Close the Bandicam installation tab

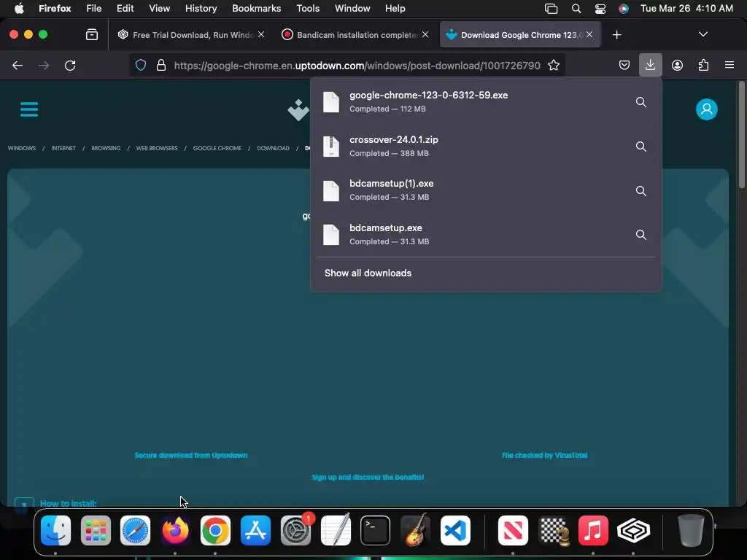coord(425,34)
